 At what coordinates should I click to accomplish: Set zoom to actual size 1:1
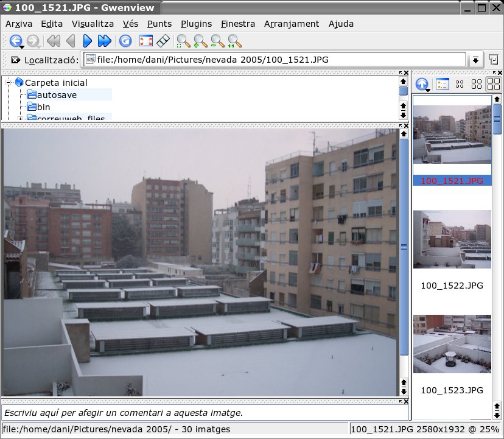234,41
